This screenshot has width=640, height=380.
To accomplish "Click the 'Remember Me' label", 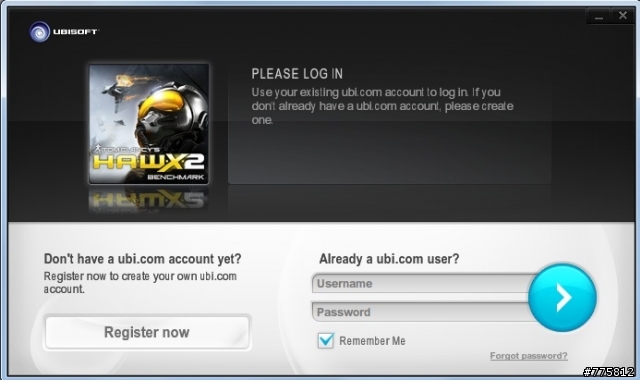I will click(372, 341).
